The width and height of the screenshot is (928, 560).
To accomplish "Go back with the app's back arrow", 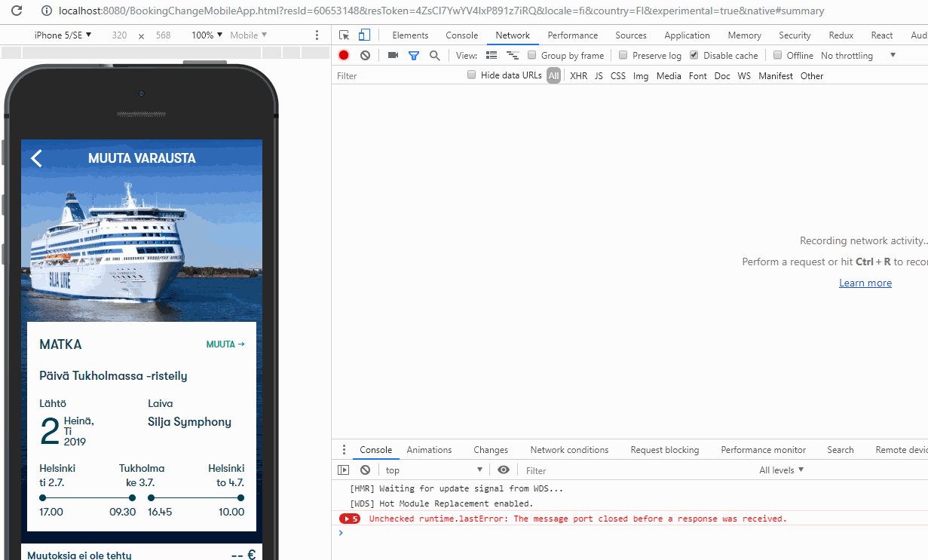I will coord(36,158).
